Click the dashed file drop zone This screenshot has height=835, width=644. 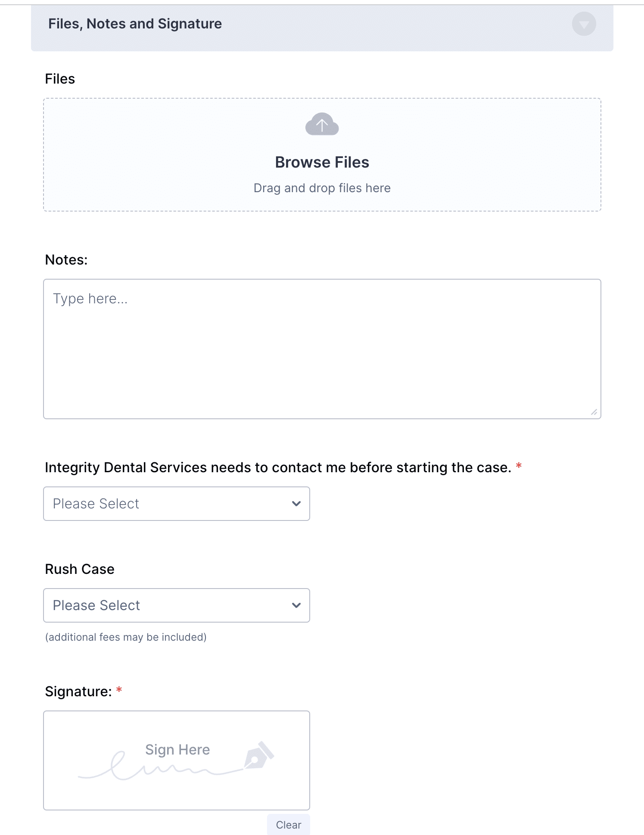tap(322, 155)
